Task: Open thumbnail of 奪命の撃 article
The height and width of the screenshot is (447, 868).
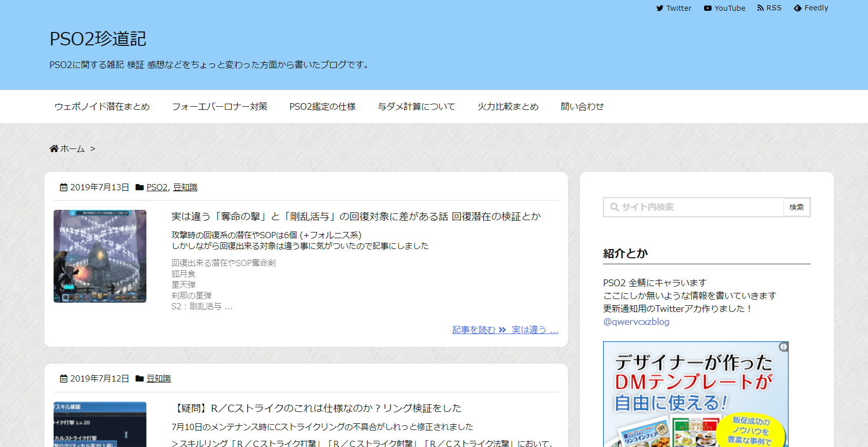Action: click(x=100, y=256)
